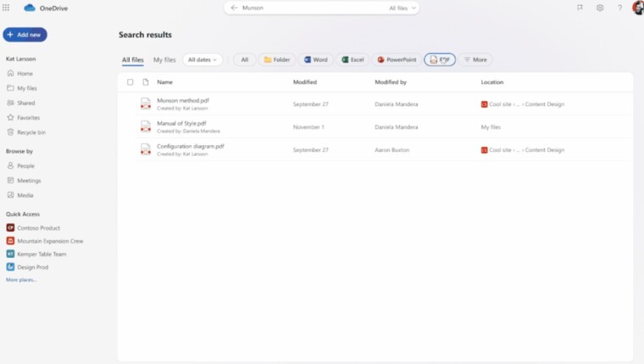The width and height of the screenshot is (644, 364).
Task: Open the More places link
Action: pos(21,280)
